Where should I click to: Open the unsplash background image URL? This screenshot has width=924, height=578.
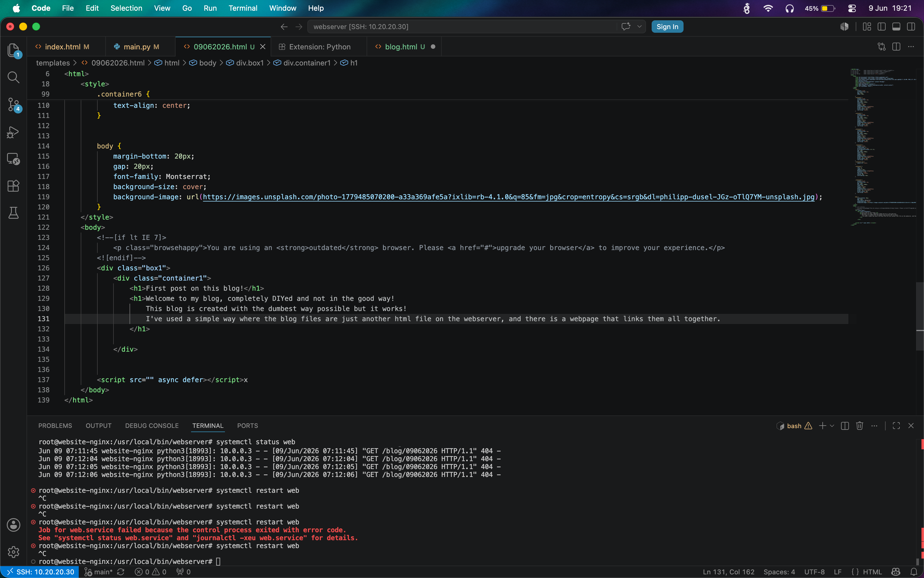[x=509, y=197]
